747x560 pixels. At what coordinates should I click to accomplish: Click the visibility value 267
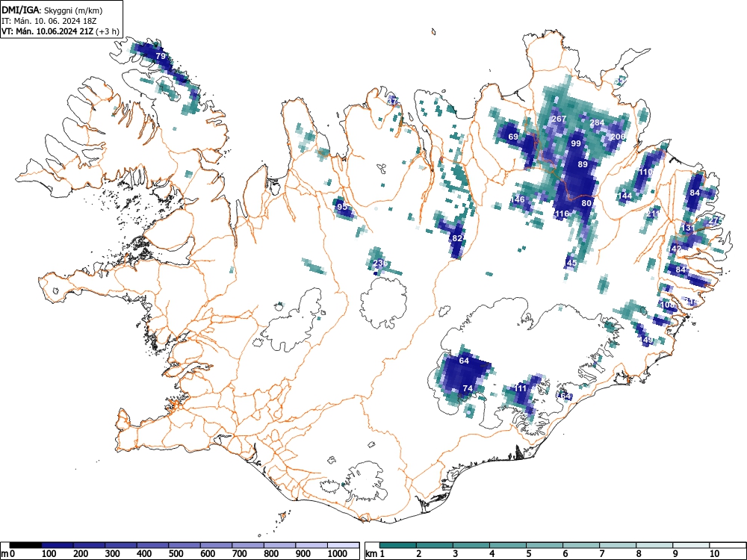click(x=559, y=119)
